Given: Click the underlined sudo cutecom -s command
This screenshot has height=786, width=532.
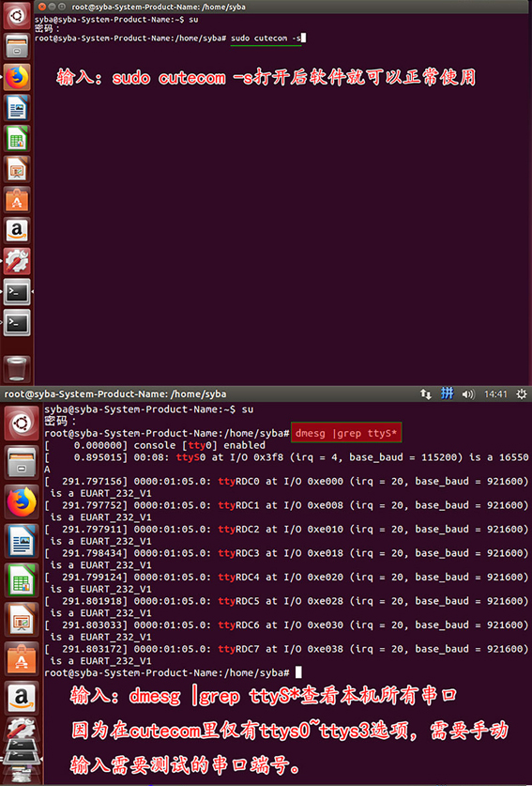Looking at the screenshot, I should pos(266,39).
